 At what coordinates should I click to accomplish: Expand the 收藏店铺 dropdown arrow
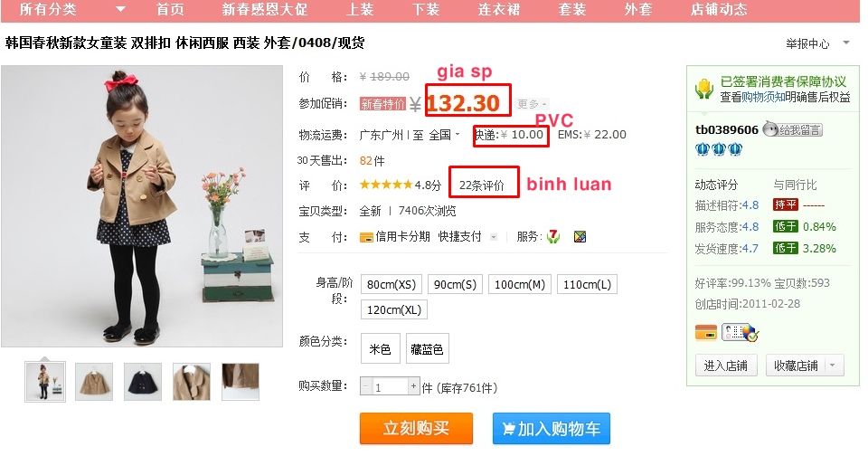click(x=833, y=366)
